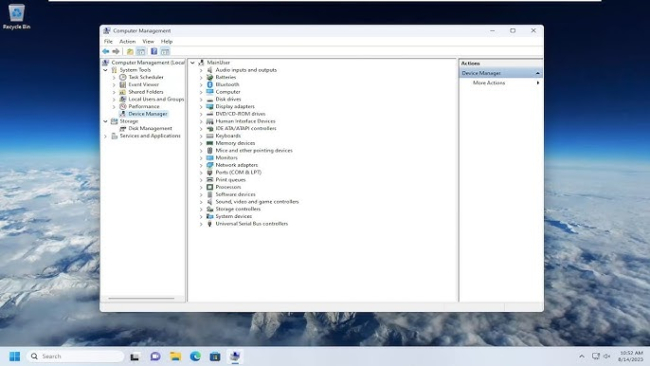This screenshot has width=650, height=366.
Task: Select Bluetooth device category
Action: [227, 85]
